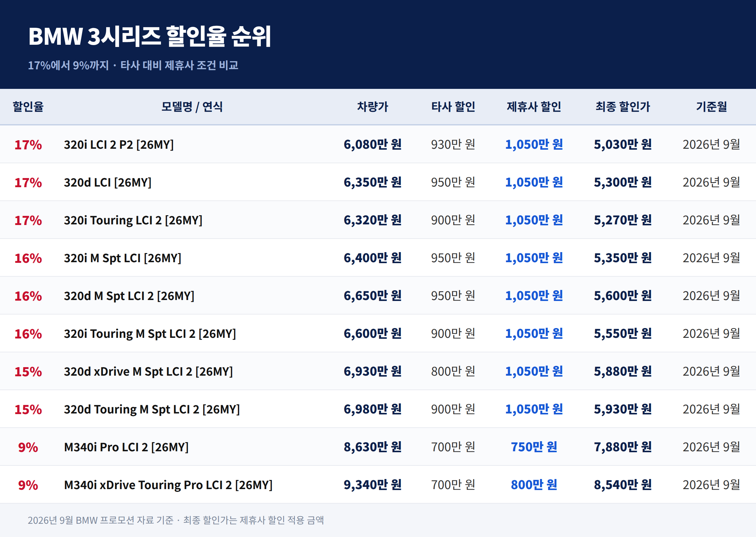
Task: Click the '모델명 / 연식' column header
Action: coord(192,107)
